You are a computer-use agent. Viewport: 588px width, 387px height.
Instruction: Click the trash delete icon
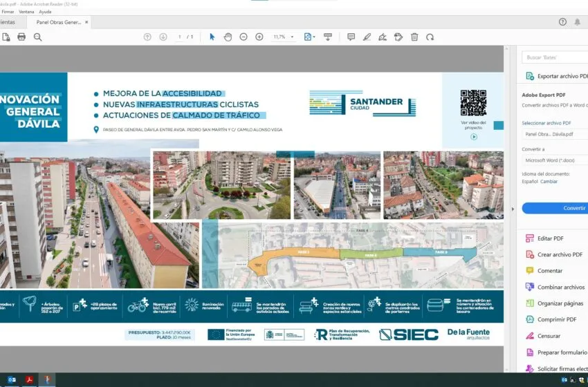pyautogui.click(x=414, y=37)
